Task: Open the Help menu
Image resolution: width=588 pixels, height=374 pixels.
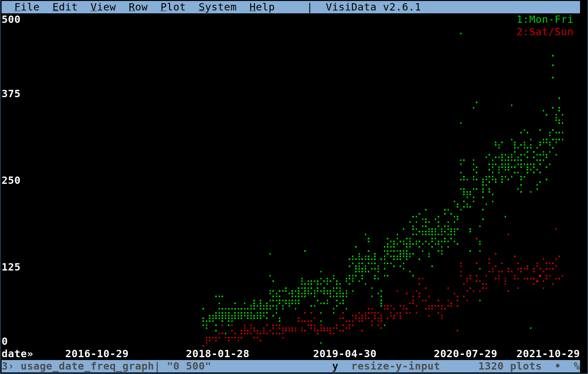Action: click(262, 7)
